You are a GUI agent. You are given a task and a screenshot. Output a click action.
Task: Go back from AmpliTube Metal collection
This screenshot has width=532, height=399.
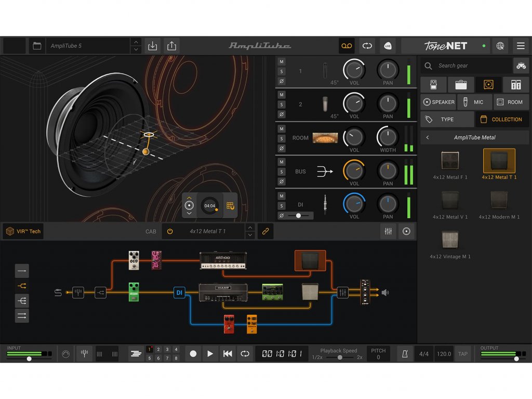point(428,137)
